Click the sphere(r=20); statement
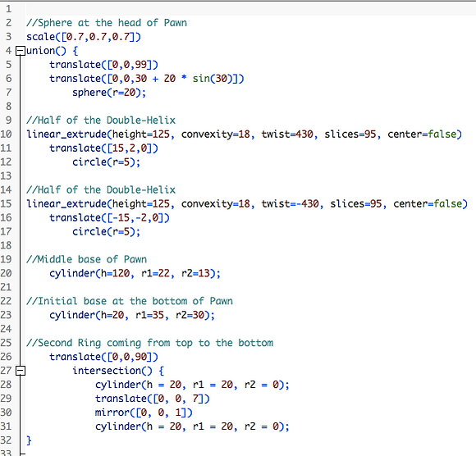 coord(109,93)
